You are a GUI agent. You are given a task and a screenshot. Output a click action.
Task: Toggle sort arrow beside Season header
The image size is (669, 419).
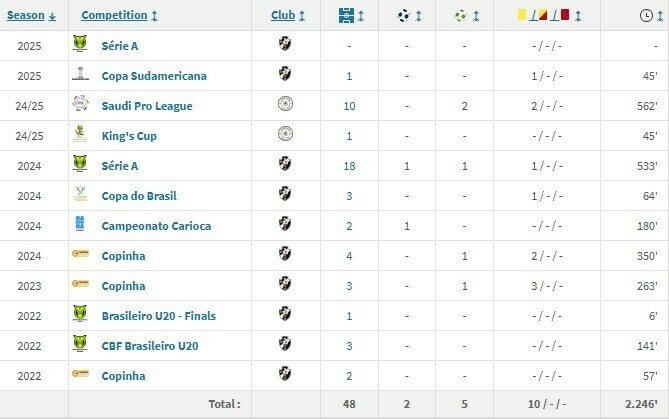tap(52, 16)
